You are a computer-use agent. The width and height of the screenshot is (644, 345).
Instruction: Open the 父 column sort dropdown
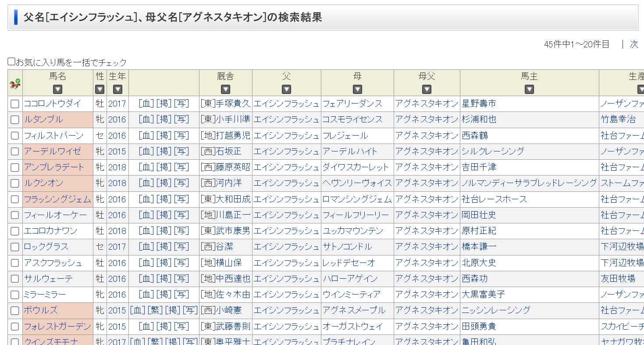click(286, 90)
